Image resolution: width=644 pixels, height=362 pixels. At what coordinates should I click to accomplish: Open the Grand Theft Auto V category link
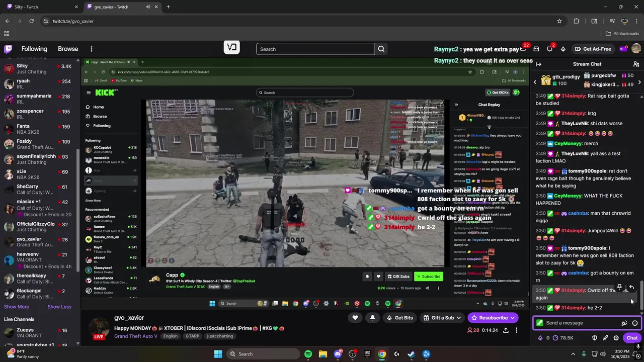point(136,336)
